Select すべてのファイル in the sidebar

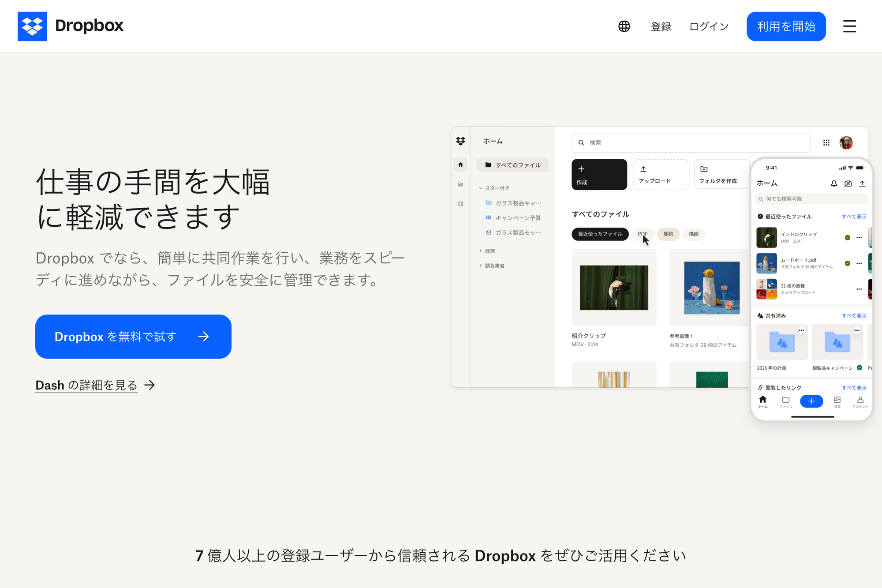[x=512, y=165]
